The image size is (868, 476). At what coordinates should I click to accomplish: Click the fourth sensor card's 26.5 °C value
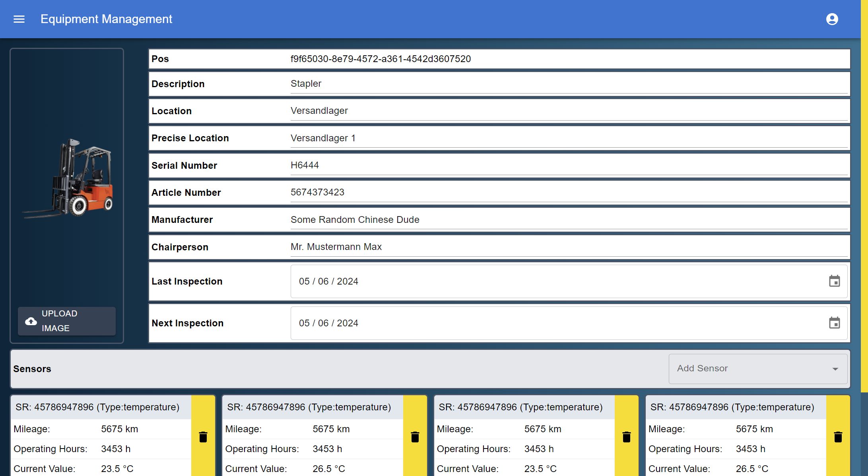[752, 469]
